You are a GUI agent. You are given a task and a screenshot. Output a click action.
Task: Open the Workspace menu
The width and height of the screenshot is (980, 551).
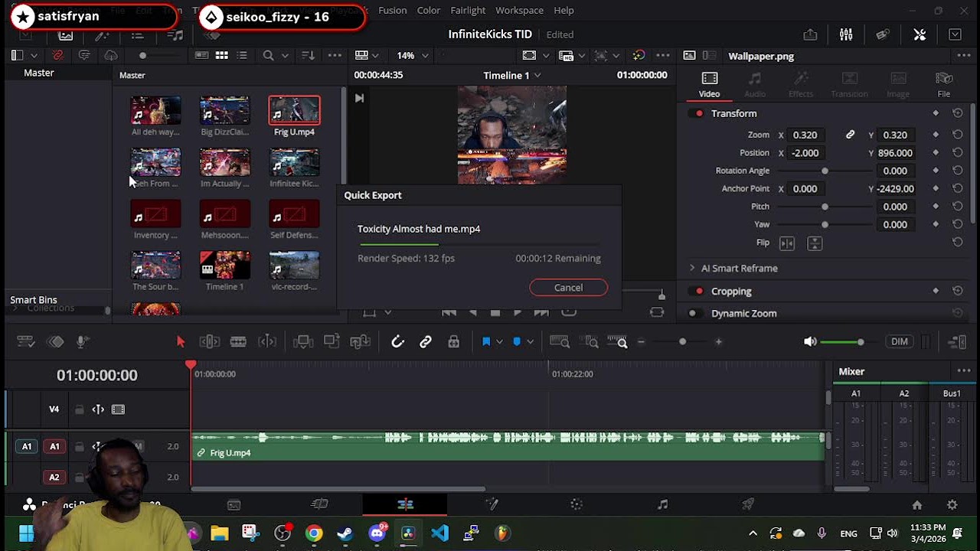click(519, 11)
